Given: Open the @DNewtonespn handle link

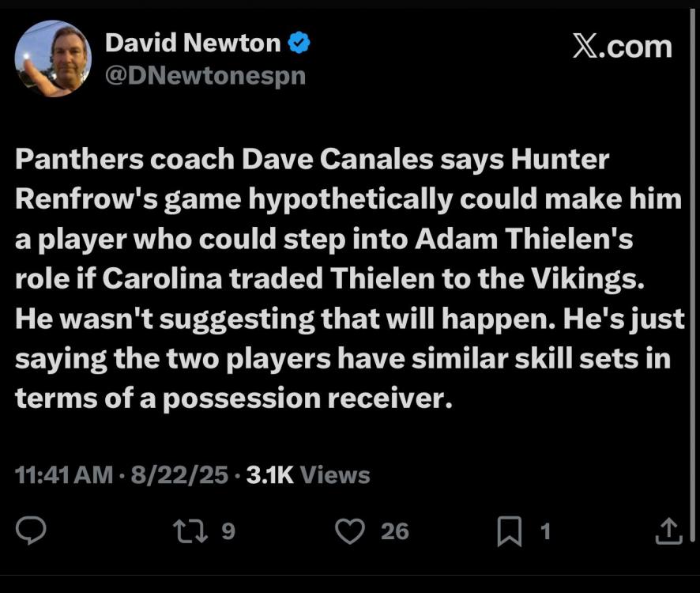Looking at the screenshot, I should tap(205, 75).
